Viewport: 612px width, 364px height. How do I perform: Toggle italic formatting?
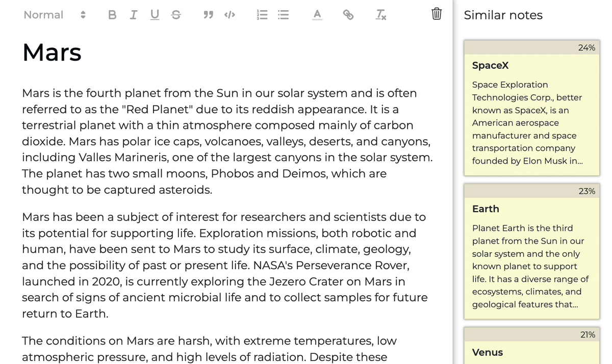pyautogui.click(x=134, y=15)
